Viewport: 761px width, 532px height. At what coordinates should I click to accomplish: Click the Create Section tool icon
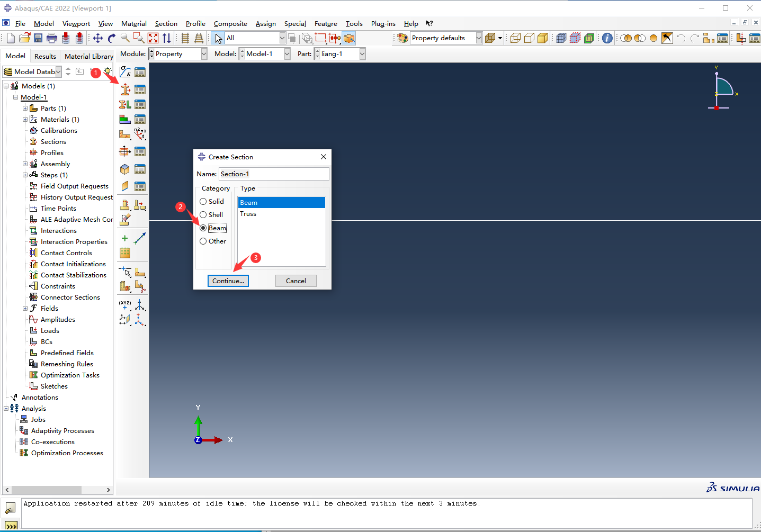click(x=125, y=89)
